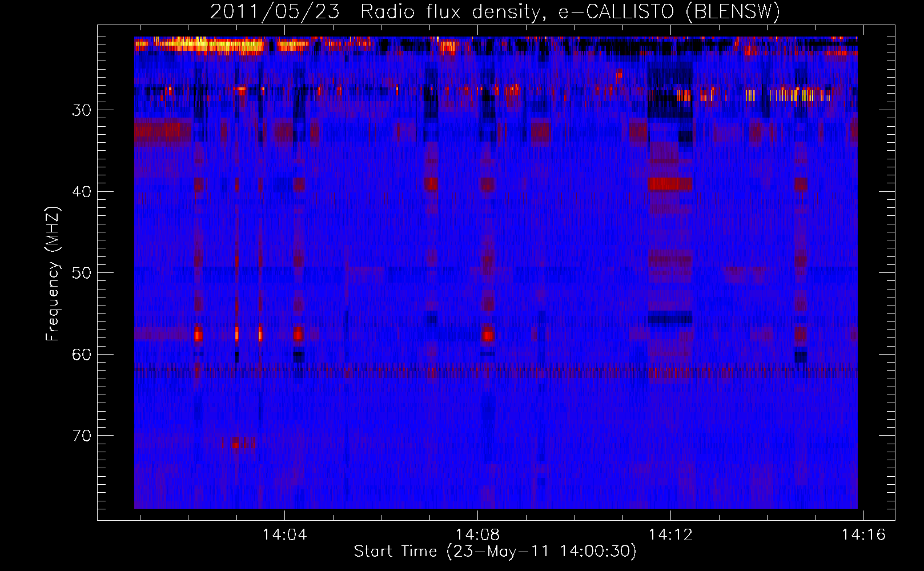Click the plot title '2011/05/23 Radio flux density'

[x=495, y=12]
